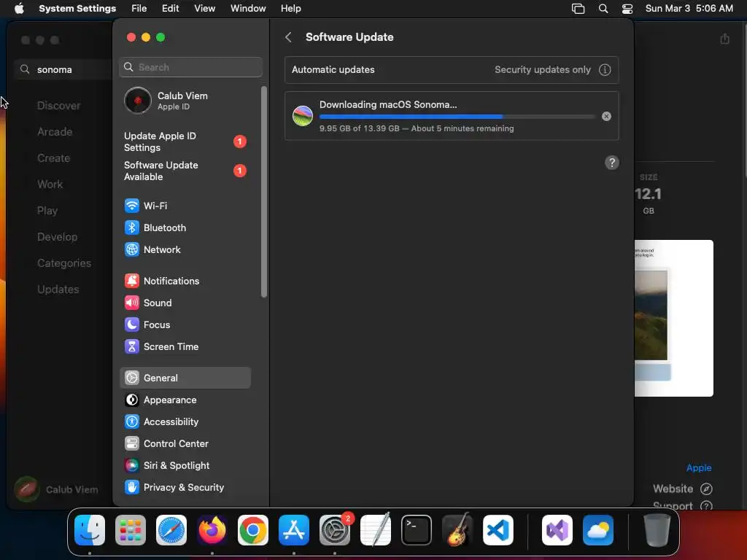
Task: Select Control Center settings
Action: point(185,444)
